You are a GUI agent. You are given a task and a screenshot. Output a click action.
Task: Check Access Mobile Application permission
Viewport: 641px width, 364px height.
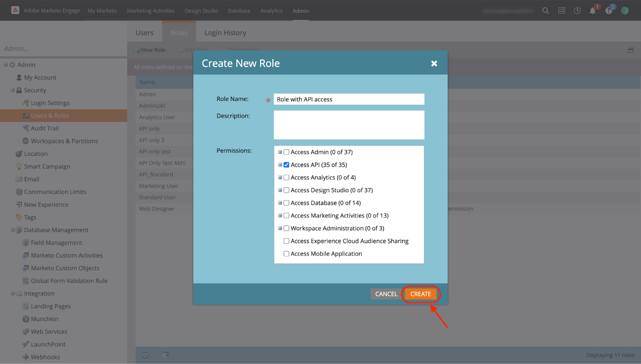point(286,254)
